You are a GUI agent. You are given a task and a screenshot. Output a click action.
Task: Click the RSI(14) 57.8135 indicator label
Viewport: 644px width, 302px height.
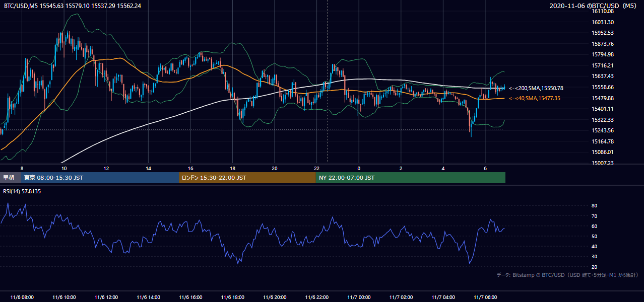click(x=22, y=191)
